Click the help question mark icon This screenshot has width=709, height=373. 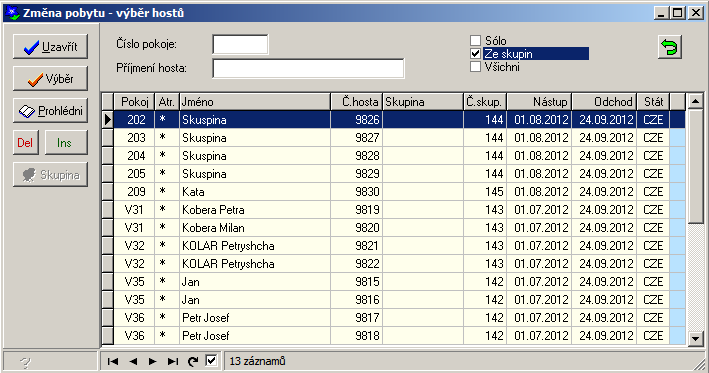coord(25,362)
